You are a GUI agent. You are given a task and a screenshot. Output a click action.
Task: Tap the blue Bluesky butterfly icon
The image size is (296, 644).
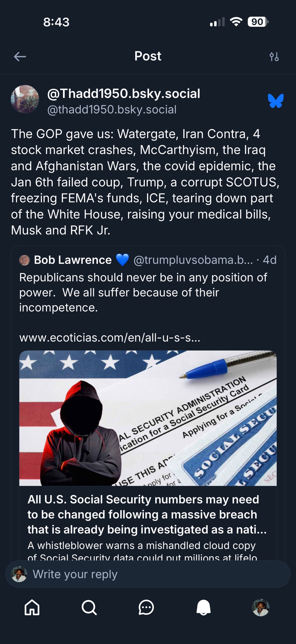click(276, 101)
